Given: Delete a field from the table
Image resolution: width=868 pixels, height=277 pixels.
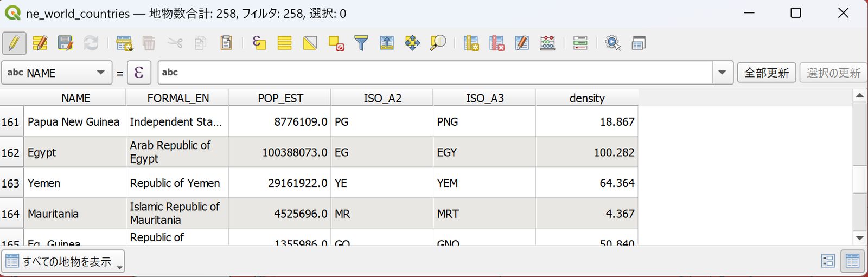Looking at the screenshot, I should click(496, 43).
